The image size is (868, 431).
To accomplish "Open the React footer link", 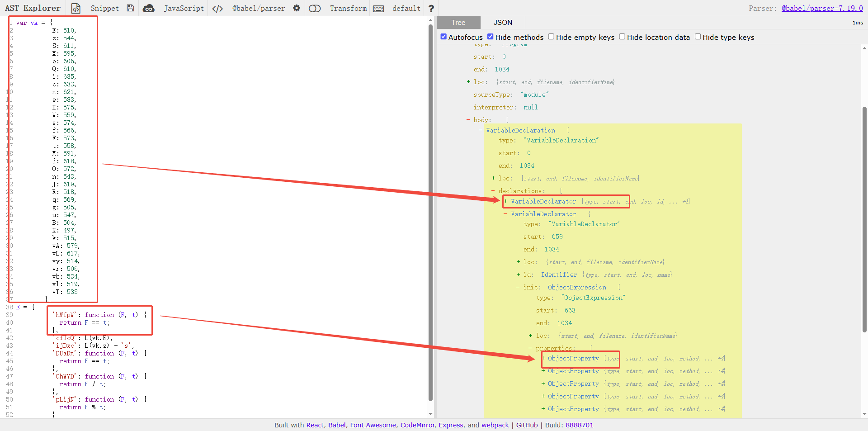I will pos(315,425).
